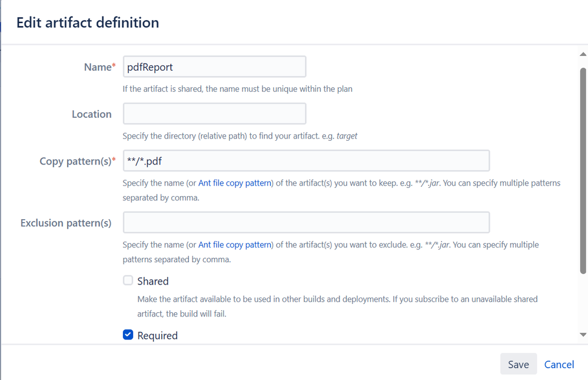This screenshot has width=588, height=380.
Task: Click the Location field label
Action: click(x=91, y=114)
